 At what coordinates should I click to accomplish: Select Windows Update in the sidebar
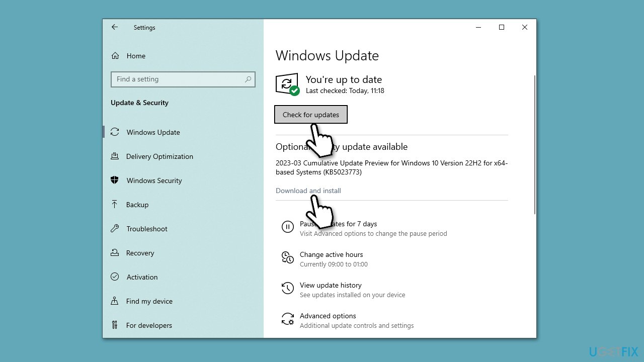tap(153, 132)
